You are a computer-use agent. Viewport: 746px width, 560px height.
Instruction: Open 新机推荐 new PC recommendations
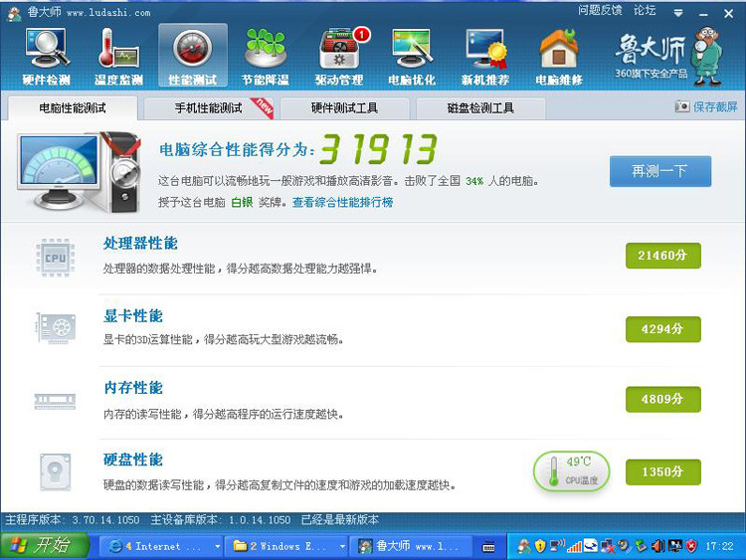click(485, 56)
